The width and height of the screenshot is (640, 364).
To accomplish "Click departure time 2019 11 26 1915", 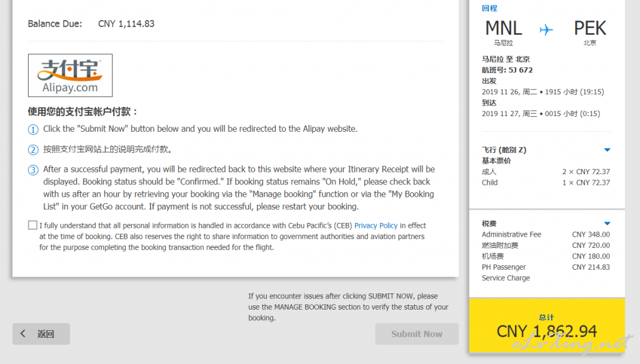I will pos(542,92).
